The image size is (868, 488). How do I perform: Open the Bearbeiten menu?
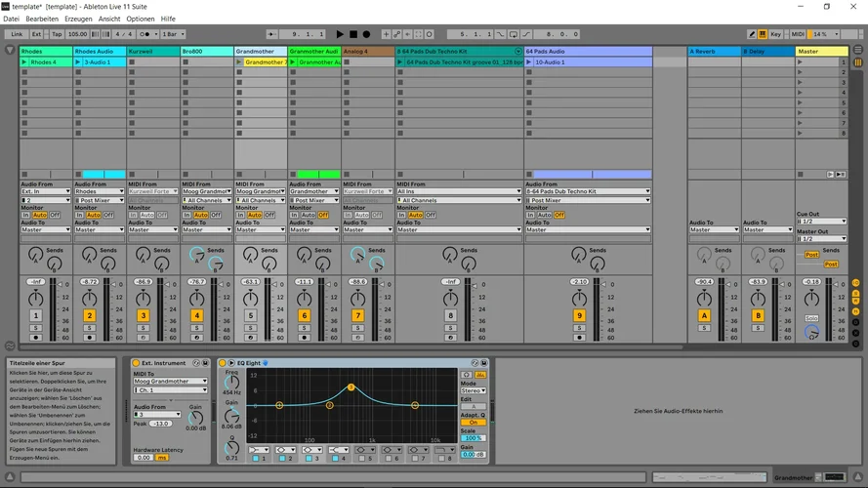coord(42,19)
